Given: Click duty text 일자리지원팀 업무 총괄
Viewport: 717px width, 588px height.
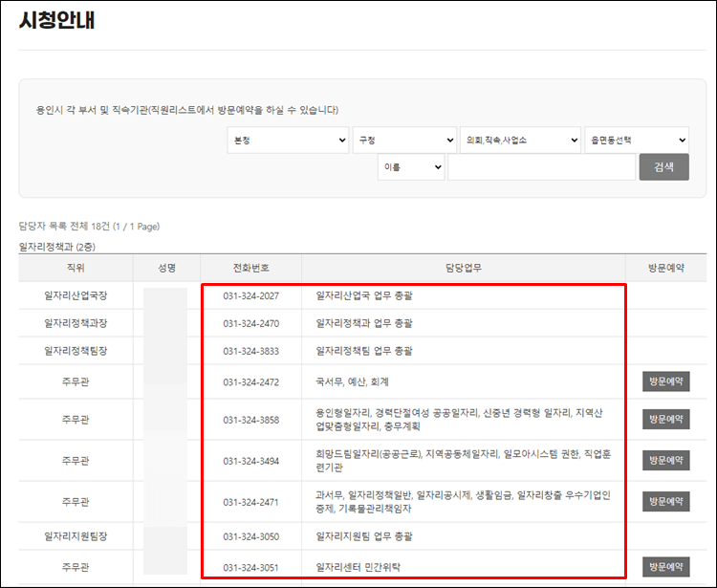Looking at the screenshot, I should (364, 535).
